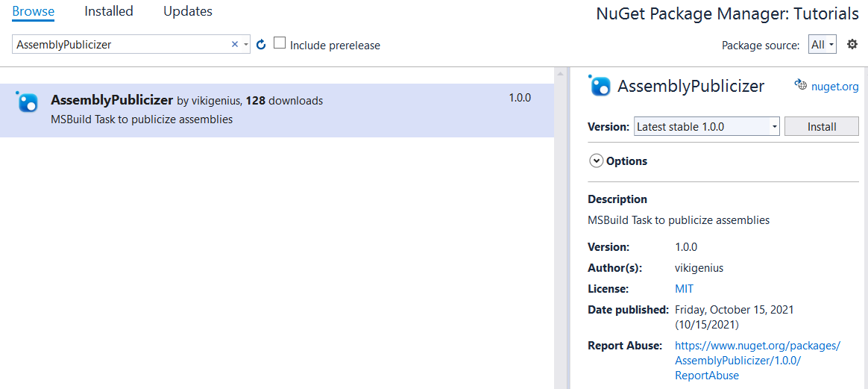
Task: Switch to the Installed tab
Action: point(109,11)
